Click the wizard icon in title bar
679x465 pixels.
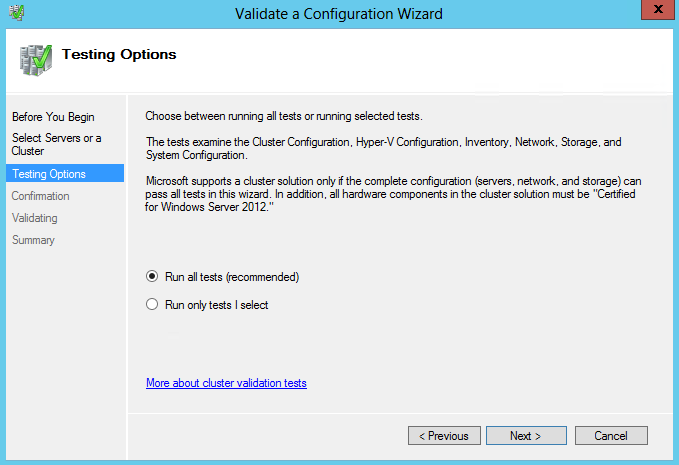pos(16,13)
